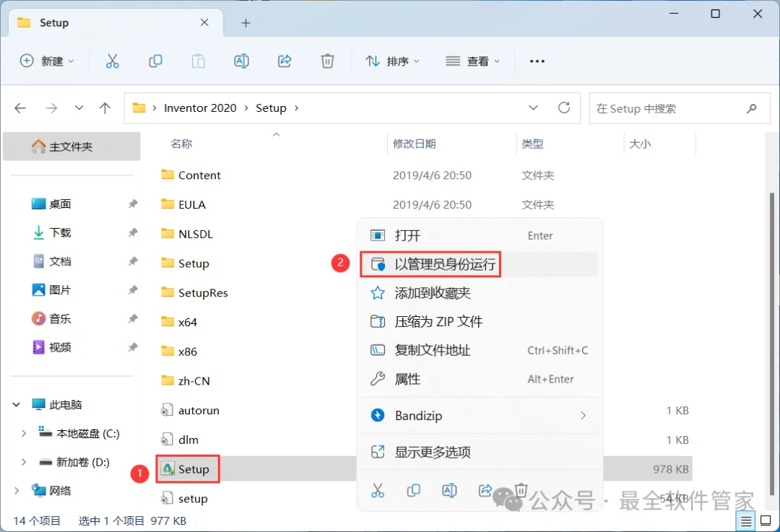The image size is (780, 532).
Task: Click the Inventor 2020 breadcrumb
Action: [200, 108]
